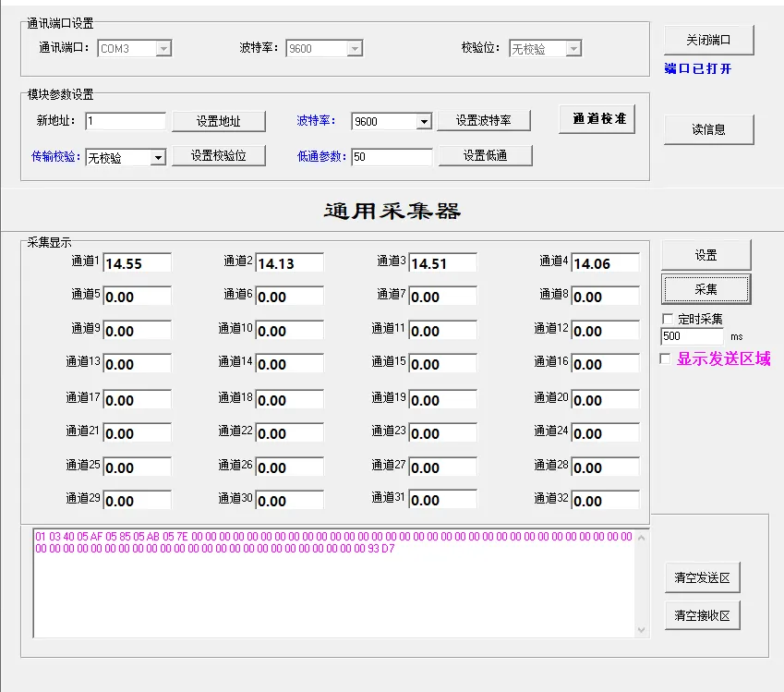Image resolution: width=784 pixels, height=692 pixels.
Task: Click the 通道27 value field
Action: coord(442,467)
